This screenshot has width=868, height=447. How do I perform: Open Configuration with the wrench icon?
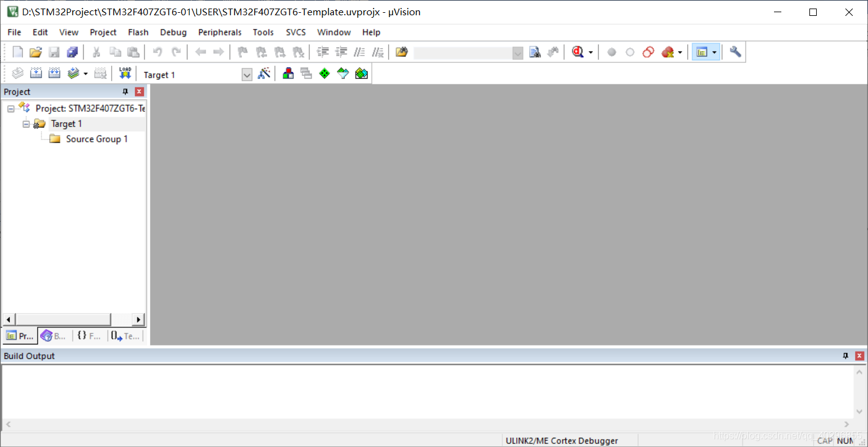(x=736, y=52)
